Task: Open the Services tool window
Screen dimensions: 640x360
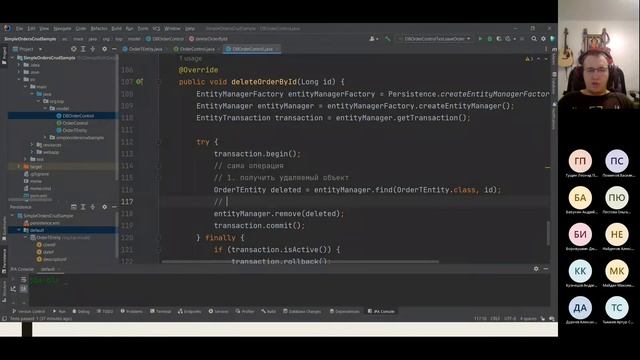Action: pos(218,311)
